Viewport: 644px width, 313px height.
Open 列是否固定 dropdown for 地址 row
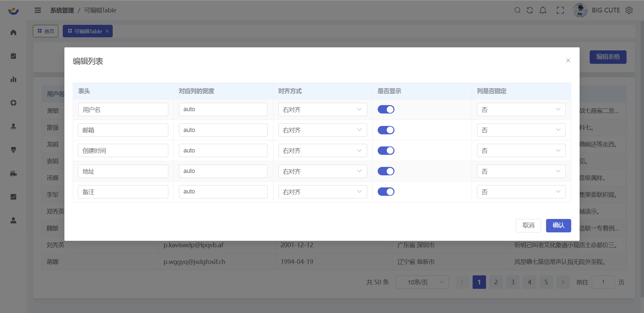[x=521, y=171]
